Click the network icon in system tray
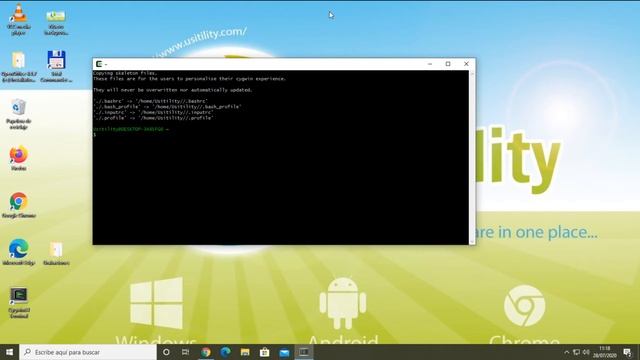The width and height of the screenshot is (640, 360). point(576,352)
